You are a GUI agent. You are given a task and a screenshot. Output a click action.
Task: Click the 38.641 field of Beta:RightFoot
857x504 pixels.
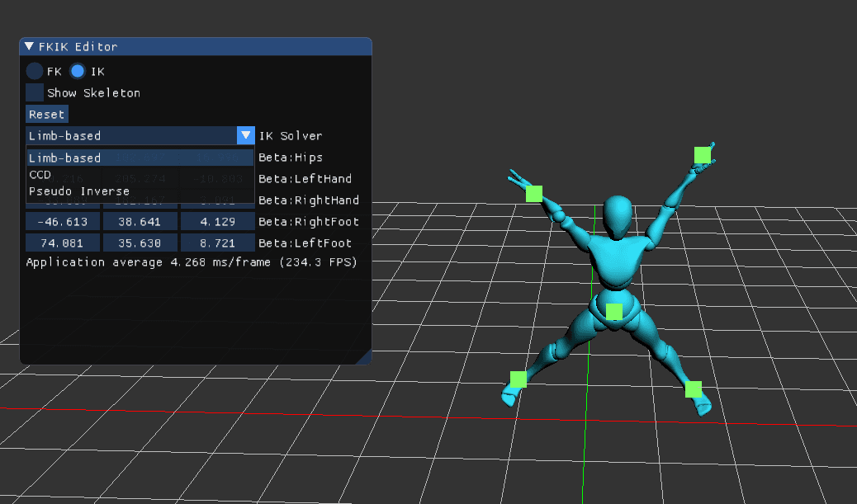pos(140,222)
